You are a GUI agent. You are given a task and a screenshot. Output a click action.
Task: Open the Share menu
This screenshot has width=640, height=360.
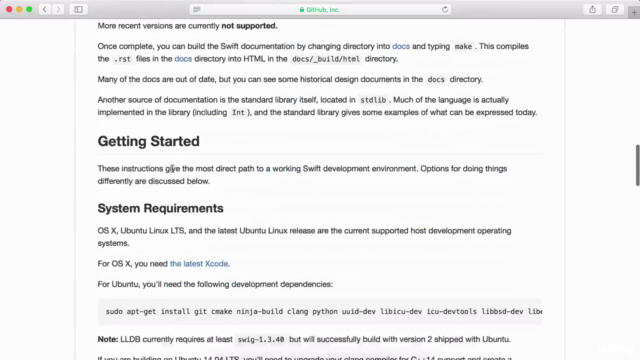click(x=592, y=9)
